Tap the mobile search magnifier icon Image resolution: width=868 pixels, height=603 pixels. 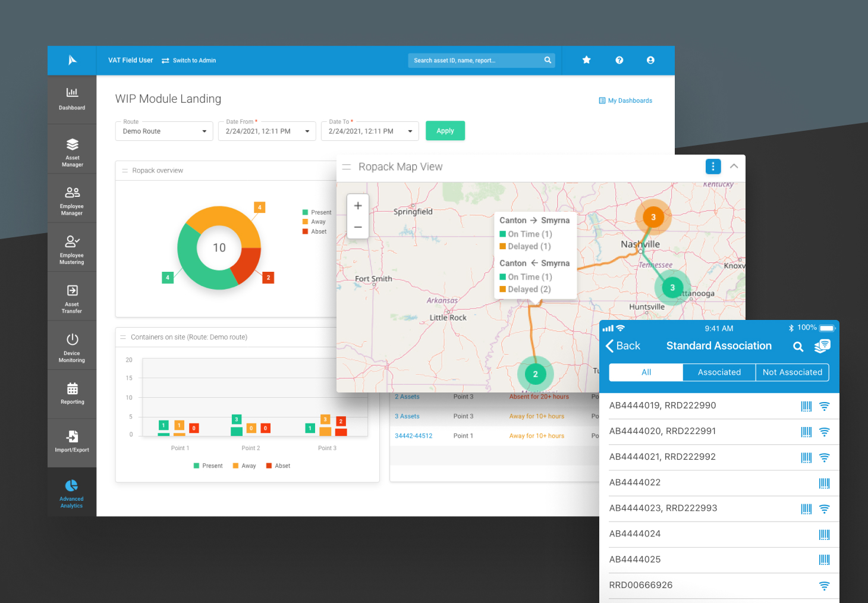798,347
